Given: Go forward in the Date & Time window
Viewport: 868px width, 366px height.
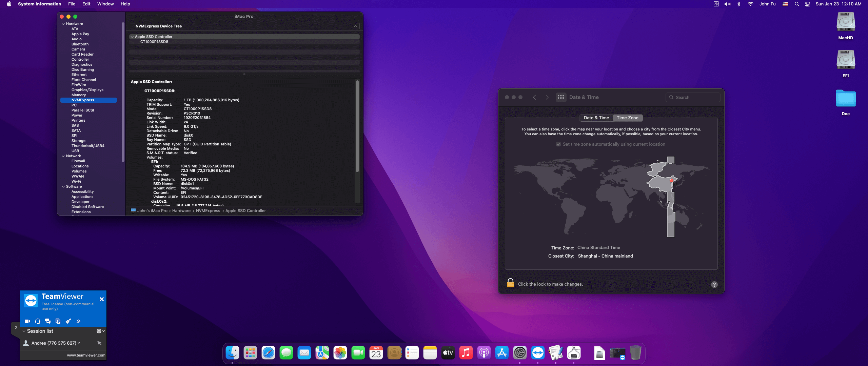Looking at the screenshot, I should point(547,97).
